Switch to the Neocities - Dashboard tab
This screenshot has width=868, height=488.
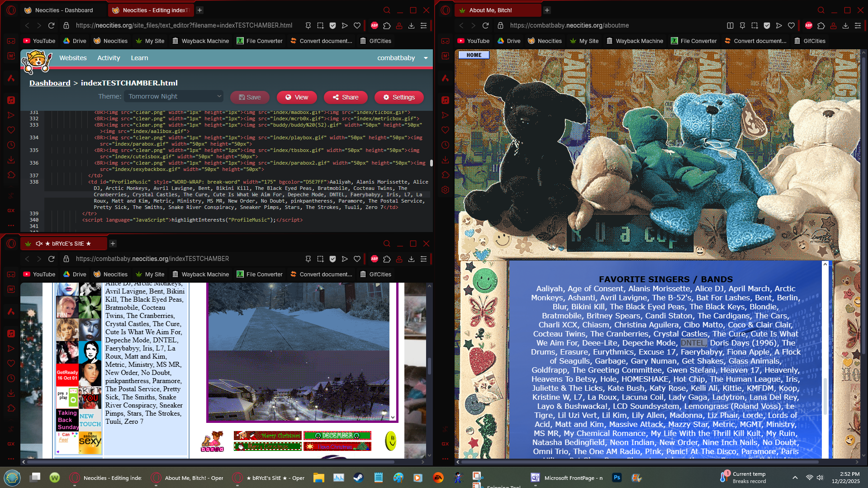pyautogui.click(x=63, y=10)
